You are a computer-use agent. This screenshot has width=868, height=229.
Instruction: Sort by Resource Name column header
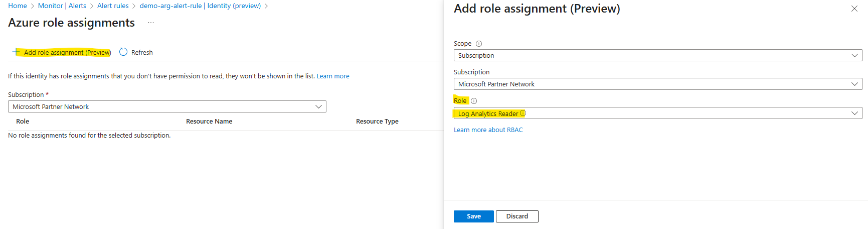pos(209,122)
